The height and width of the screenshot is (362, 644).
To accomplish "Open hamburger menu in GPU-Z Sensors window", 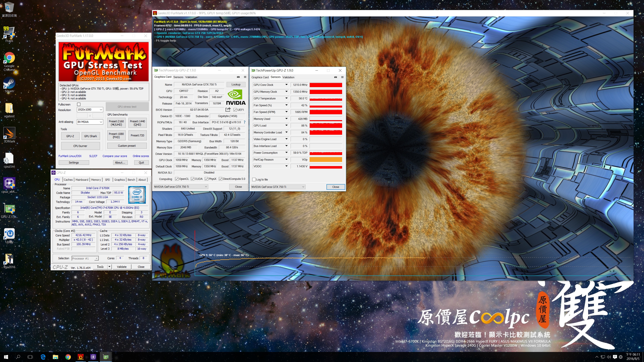I will pyautogui.click(x=342, y=77).
